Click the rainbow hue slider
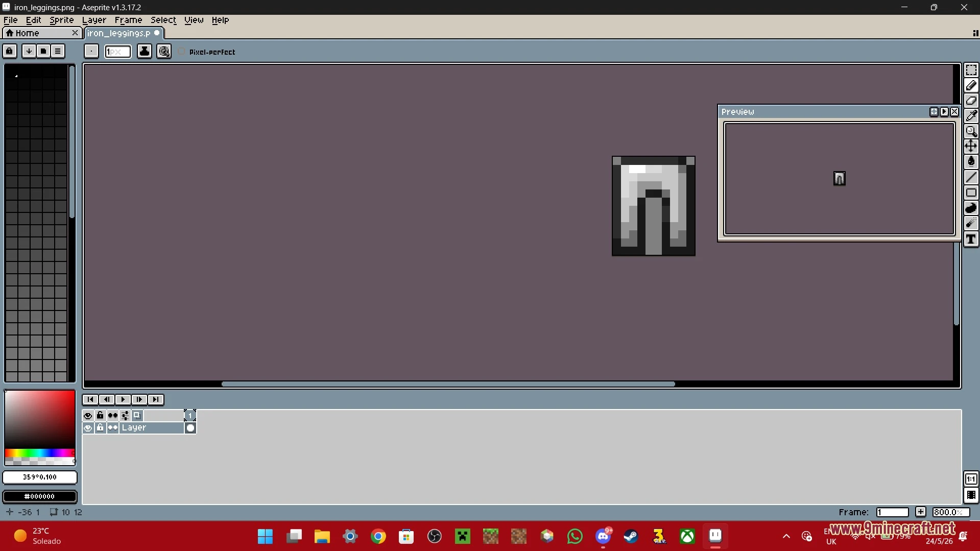Image resolution: width=980 pixels, height=551 pixels. [40, 453]
